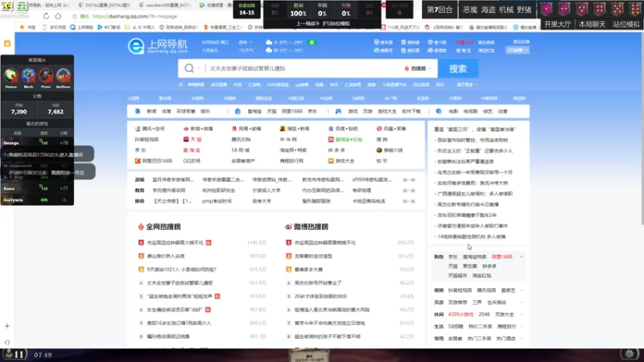Open the 热门影视 bookmark
The image size is (644, 362).
coord(109,27)
